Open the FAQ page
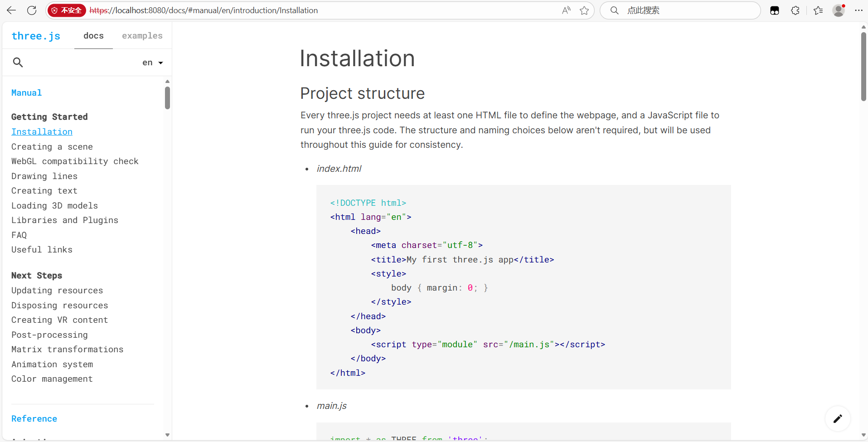This screenshot has width=868, height=442. click(19, 235)
